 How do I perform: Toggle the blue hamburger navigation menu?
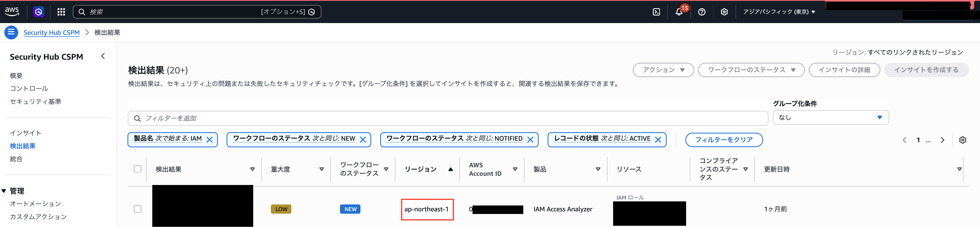point(11,32)
